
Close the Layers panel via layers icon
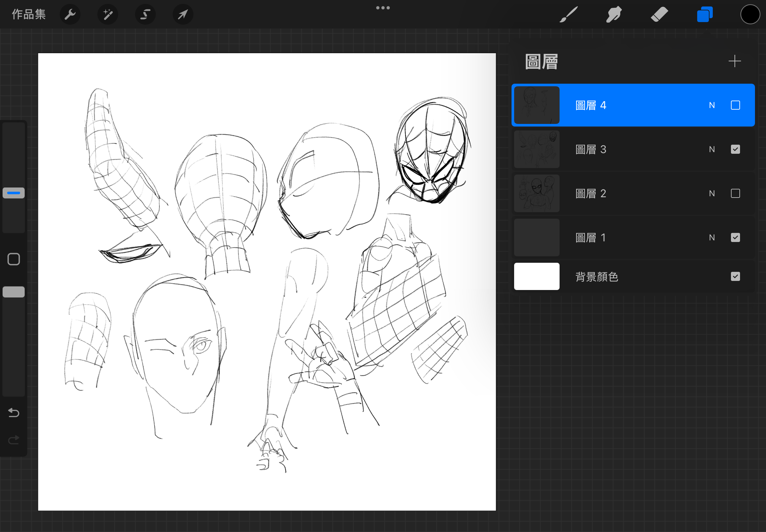pos(705,14)
